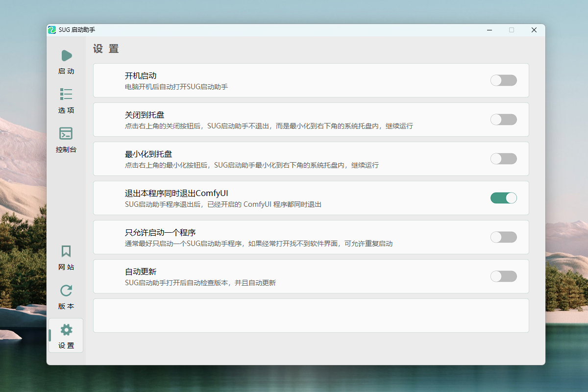Open the 启动 page with play icon
Viewport: 588px width, 392px height.
[66, 56]
